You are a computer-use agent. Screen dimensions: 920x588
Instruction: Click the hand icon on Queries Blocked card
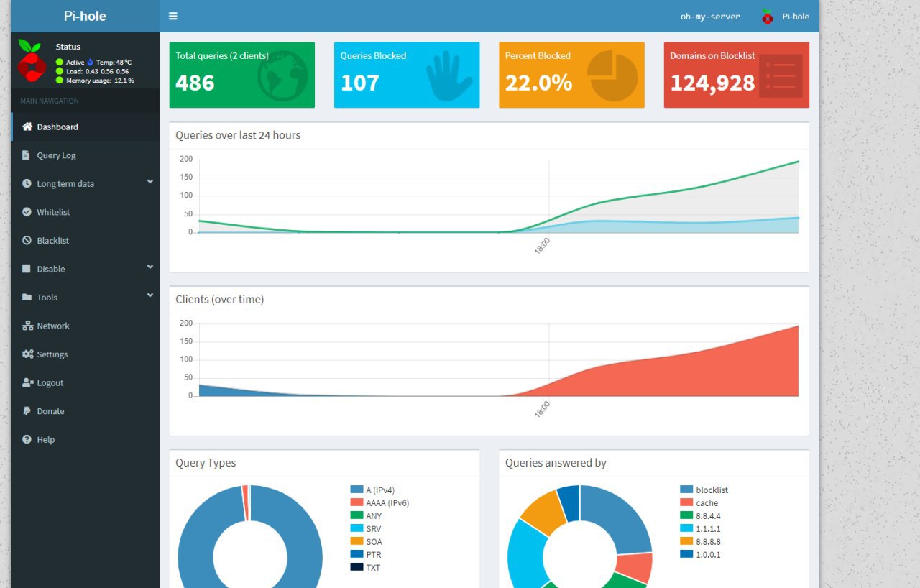[x=449, y=77]
